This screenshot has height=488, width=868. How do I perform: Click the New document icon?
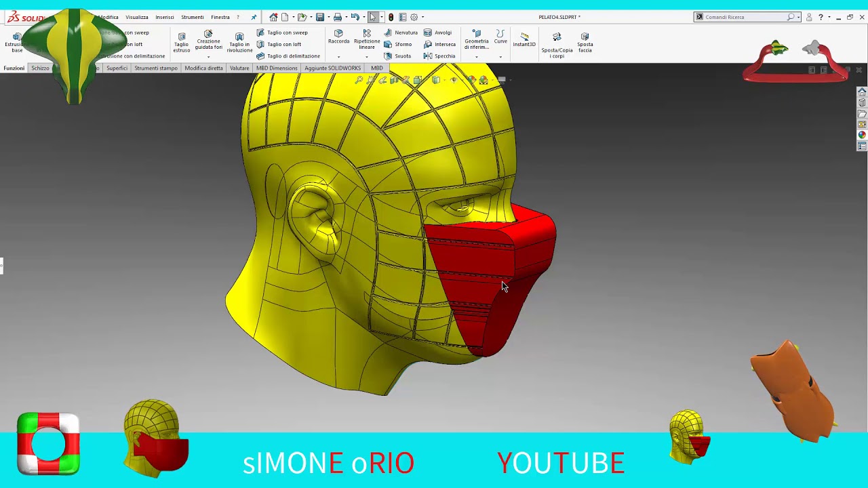(285, 17)
